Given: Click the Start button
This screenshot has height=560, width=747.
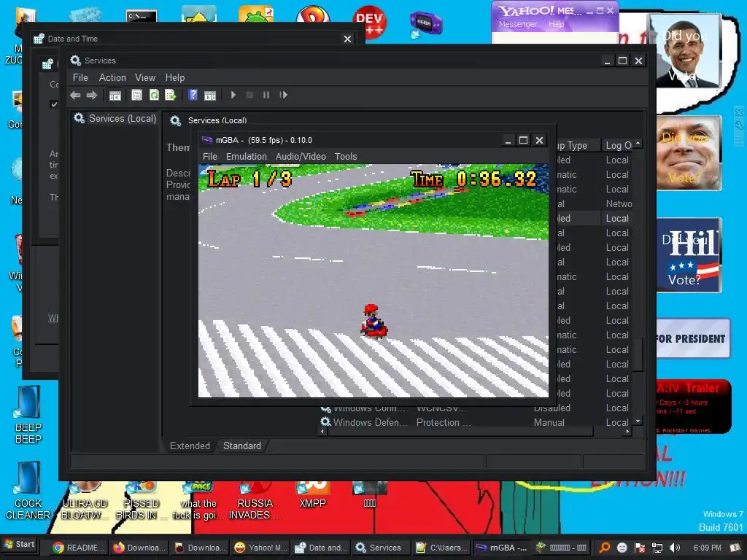Looking at the screenshot, I should click(19, 544).
